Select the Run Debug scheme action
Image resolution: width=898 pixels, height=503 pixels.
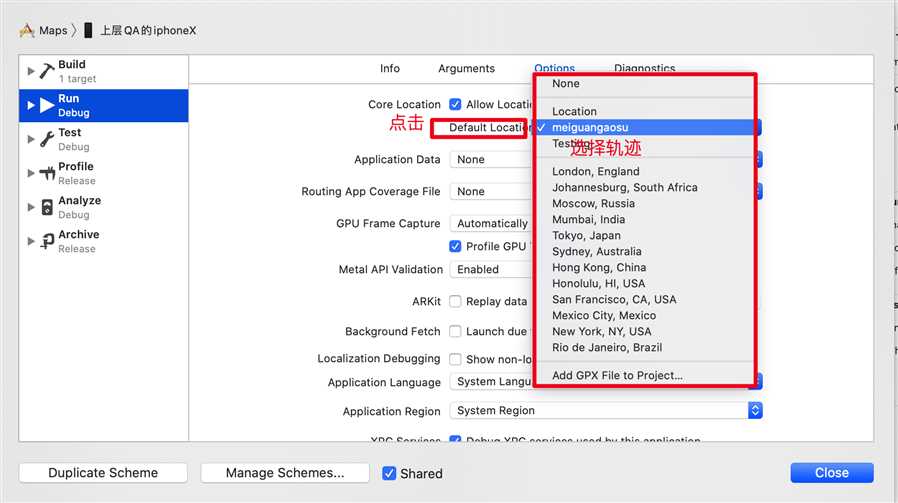(x=104, y=105)
